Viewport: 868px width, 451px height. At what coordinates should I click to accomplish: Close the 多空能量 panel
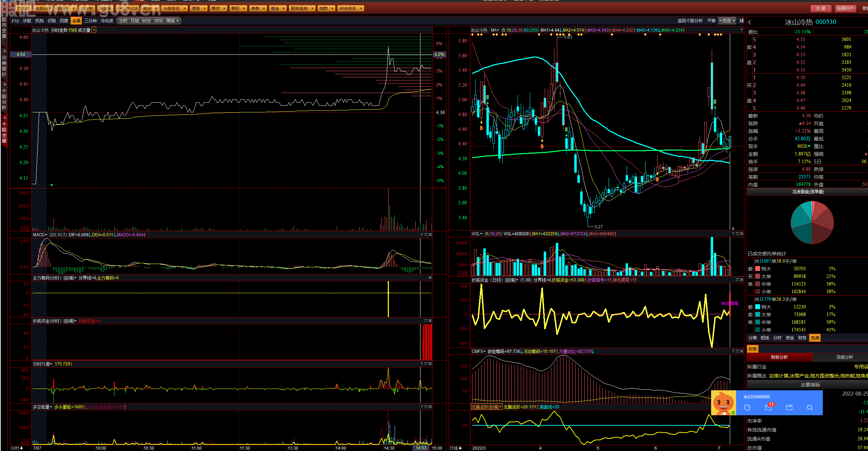[430, 407]
